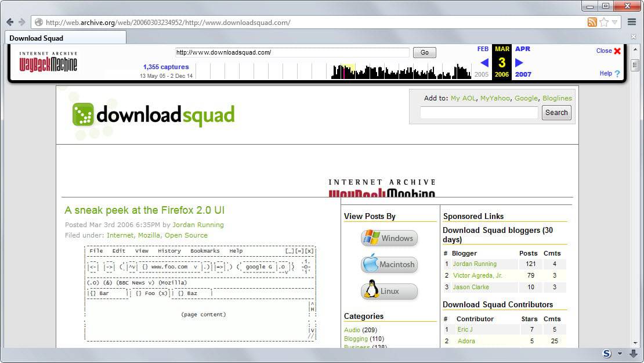Click the Posts count 121 for Jordan Running
This screenshot has width=644, height=363.
pos(531,264)
